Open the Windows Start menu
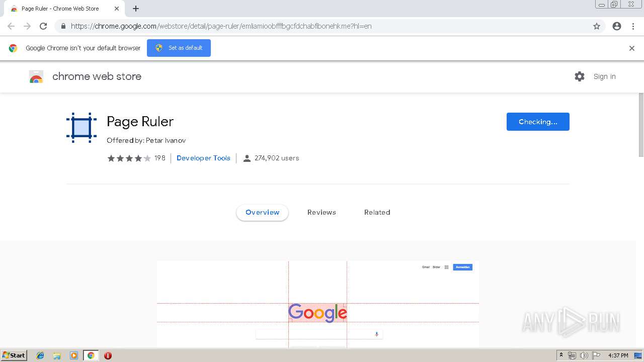 pyautogui.click(x=14, y=355)
